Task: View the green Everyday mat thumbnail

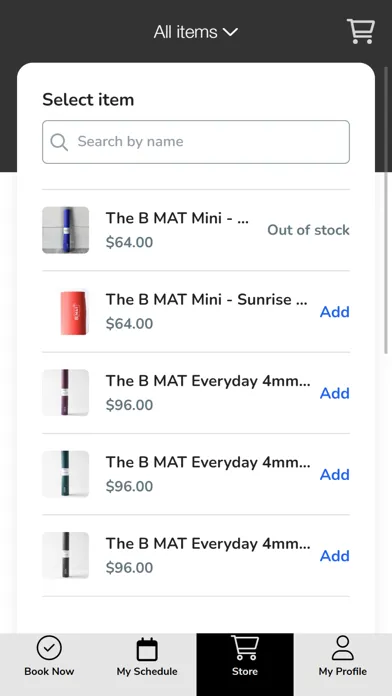Action: tap(66, 474)
